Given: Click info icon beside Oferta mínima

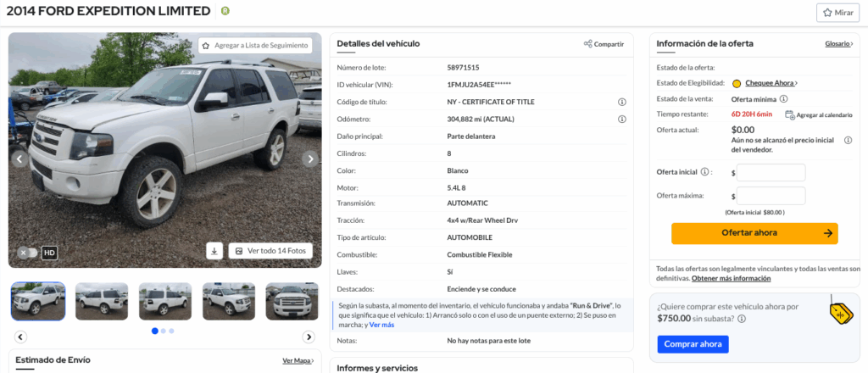Looking at the screenshot, I should tap(783, 99).
